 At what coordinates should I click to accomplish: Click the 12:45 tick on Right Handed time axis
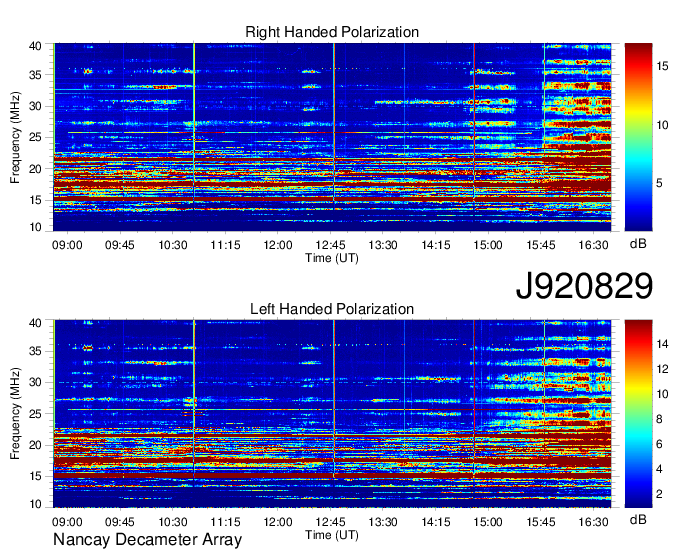click(330, 245)
